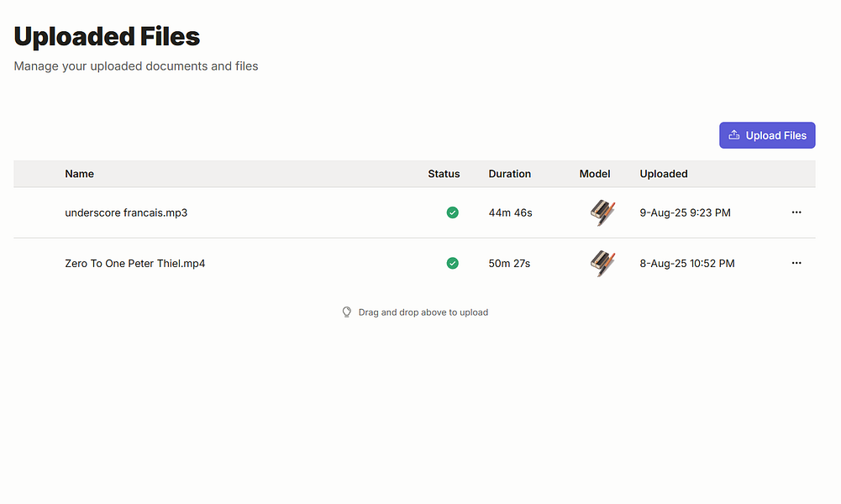Viewport: 841px width, 504px height.
Task: Open the underscore francais.mp3 file
Action: 126,213
